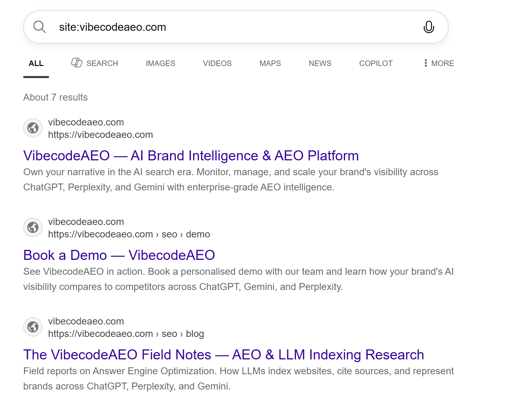Expand the MORE menu

[439, 63]
